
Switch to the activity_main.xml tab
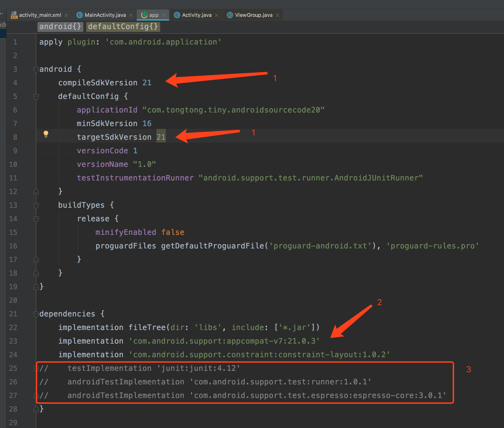pyautogui.click(x=40, y=15)
